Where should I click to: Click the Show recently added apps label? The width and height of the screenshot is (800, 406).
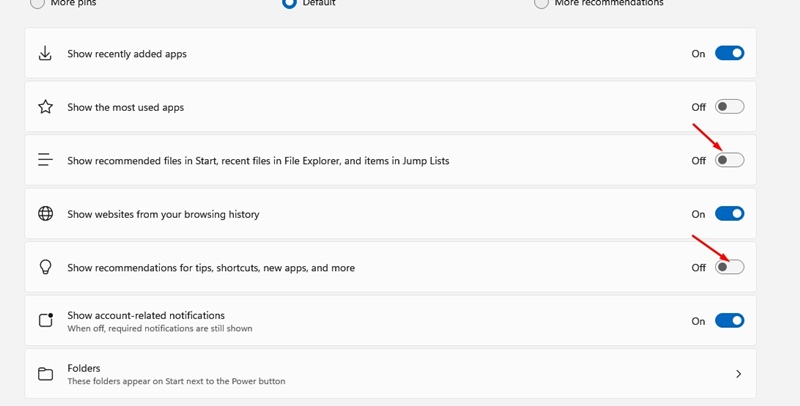pyautogui.click(x=127, y=54)
